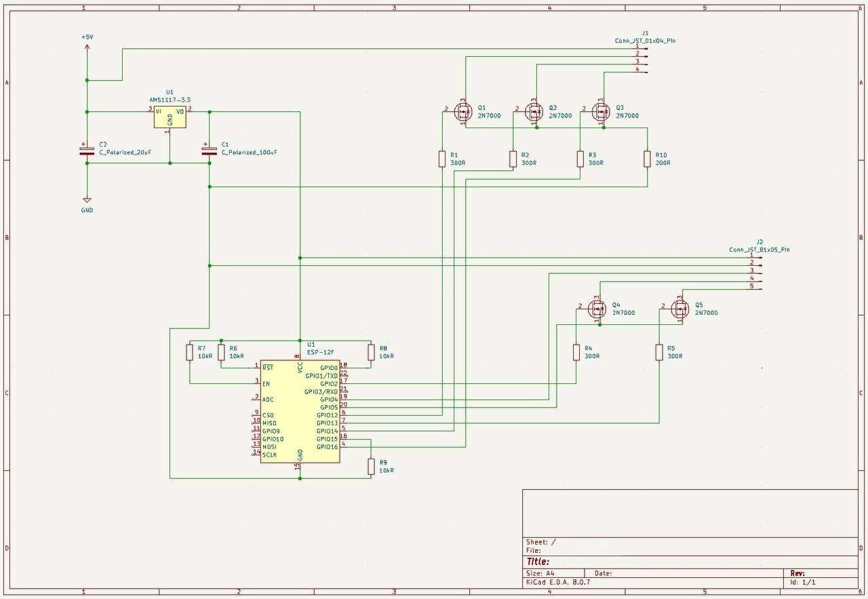Click the KiCad E.D.A. 8.0.7 text
Screen dimensions: 868x599
pos(558,582)
